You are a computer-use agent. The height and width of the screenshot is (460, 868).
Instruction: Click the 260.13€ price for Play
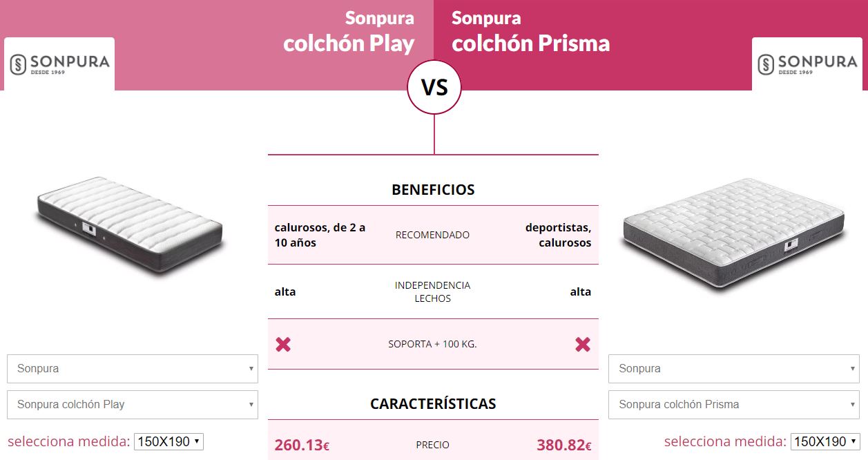[x=302, y=445]
